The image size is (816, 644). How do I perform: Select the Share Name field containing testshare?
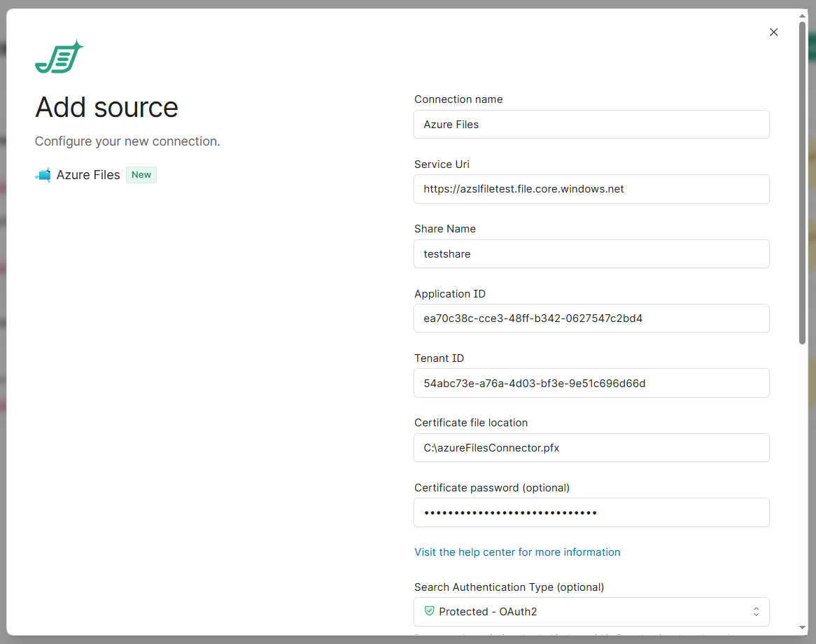coord(591,254)
